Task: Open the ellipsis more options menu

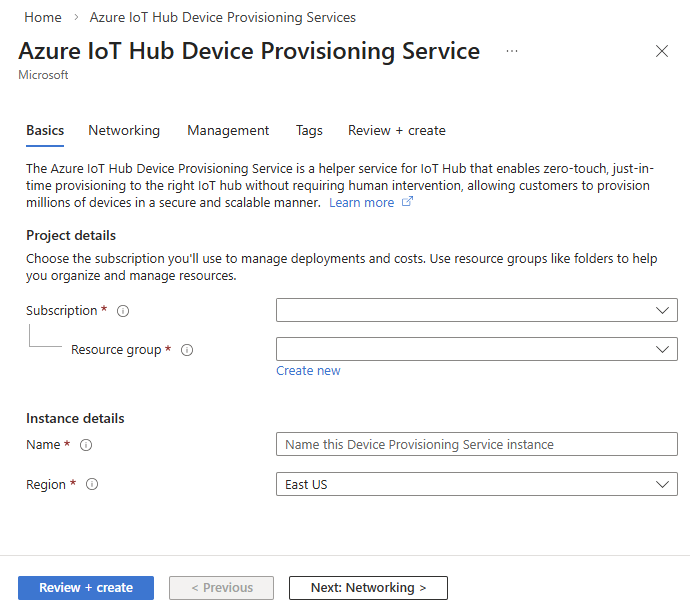Action: (512, 51)
